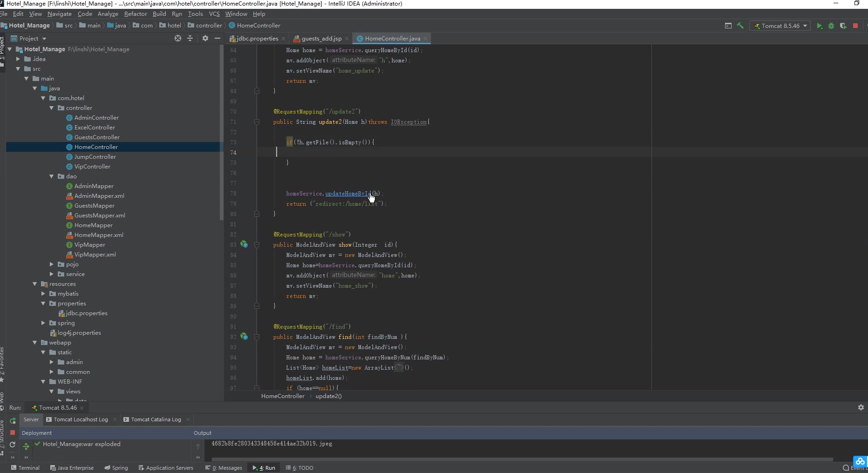The height and width of the screenshot is (473, 868).
Task: Expand the pojo package folder
Action: pos(52,264)
